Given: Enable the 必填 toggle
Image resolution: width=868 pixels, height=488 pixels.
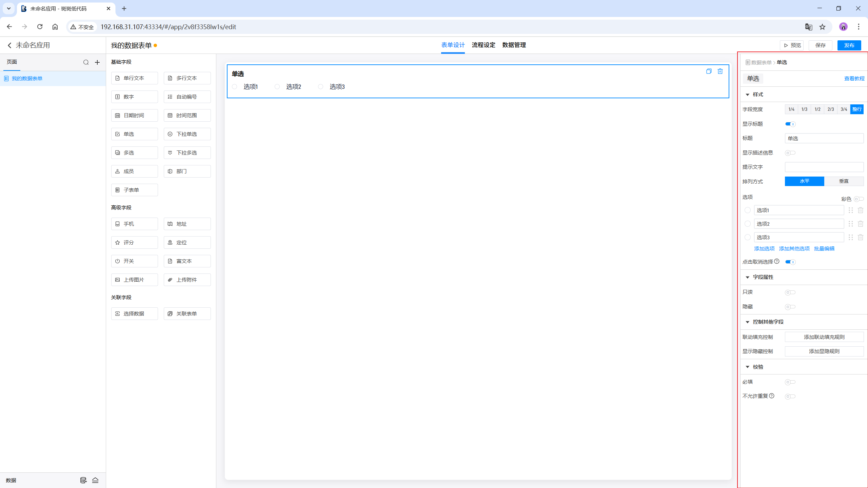Looking at the screenshot, I should point(790,382).
